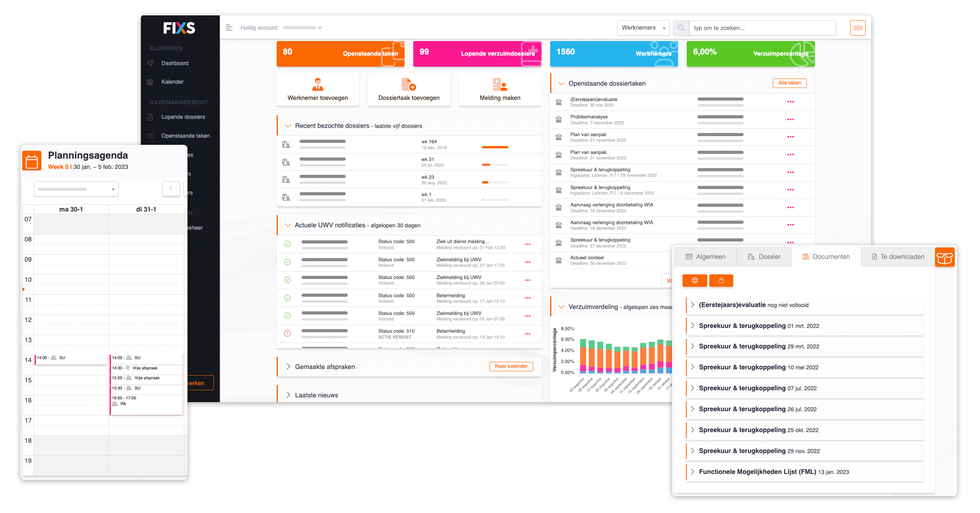This screenshot has height=513, width=980.
Task: Click the Naar kalender button
Action: pos(511,367)
